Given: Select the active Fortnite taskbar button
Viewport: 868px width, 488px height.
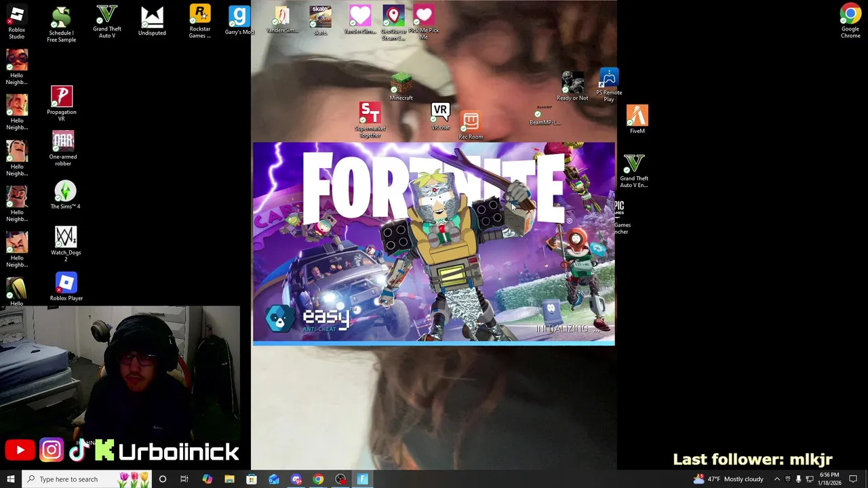Looking at the screenshot, I should pyautogui.click(x=363, y=479).
